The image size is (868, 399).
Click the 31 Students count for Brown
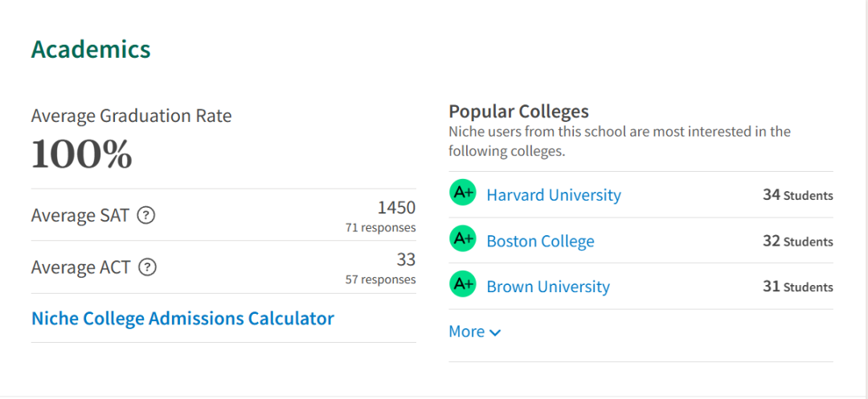coord(798,287)
